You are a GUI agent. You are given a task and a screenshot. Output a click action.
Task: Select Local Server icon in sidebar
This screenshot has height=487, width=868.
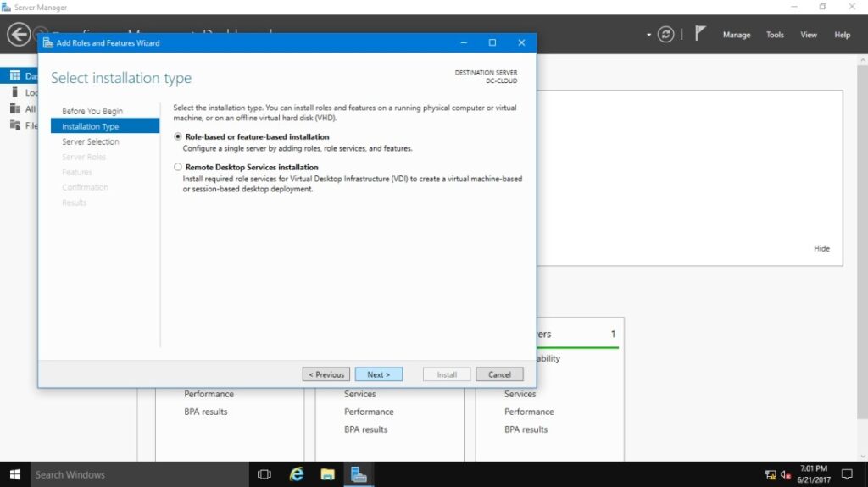(x=15, y=92)
